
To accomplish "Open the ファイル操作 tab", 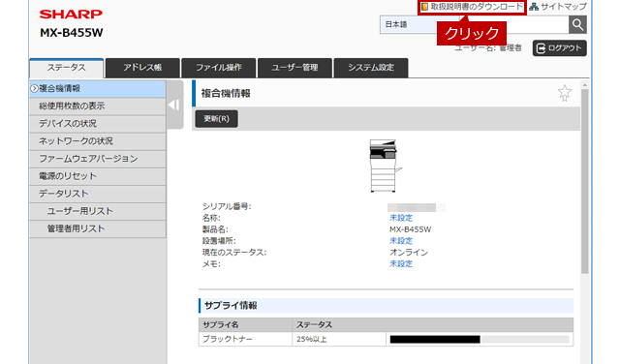I will pos(219,68).
